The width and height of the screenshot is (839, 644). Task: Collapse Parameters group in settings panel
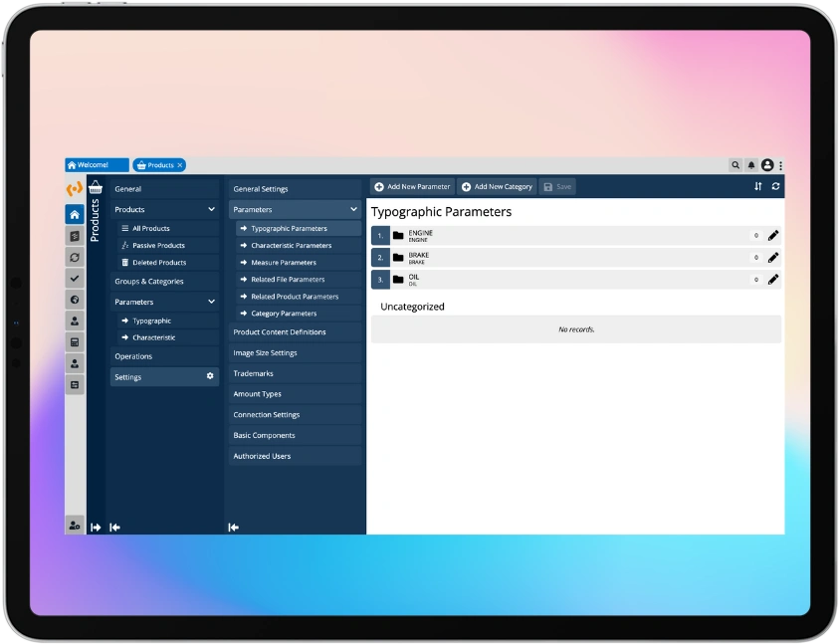point(353,210)
